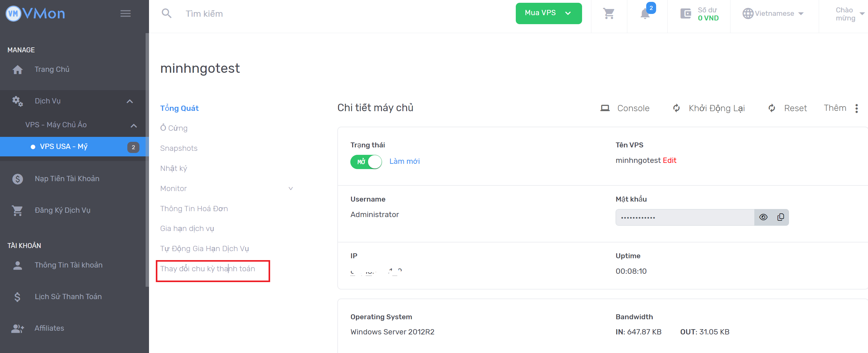Open the shopping cart icon
This screenshot has width=868, height=353.
(608, 14)
